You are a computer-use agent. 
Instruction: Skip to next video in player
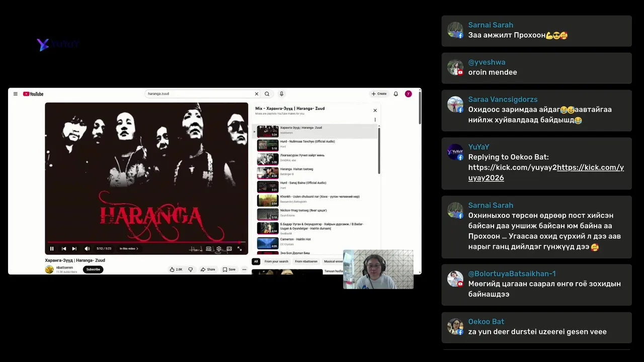tap(74, 248)
